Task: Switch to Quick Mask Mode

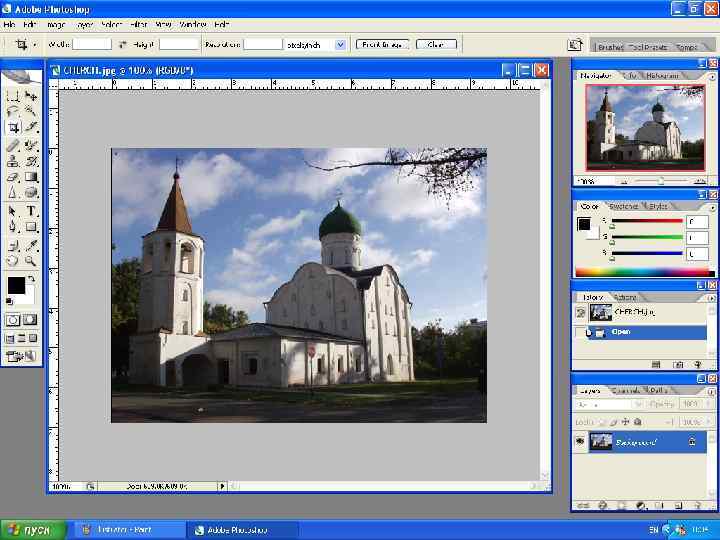Action: (30, 320)
